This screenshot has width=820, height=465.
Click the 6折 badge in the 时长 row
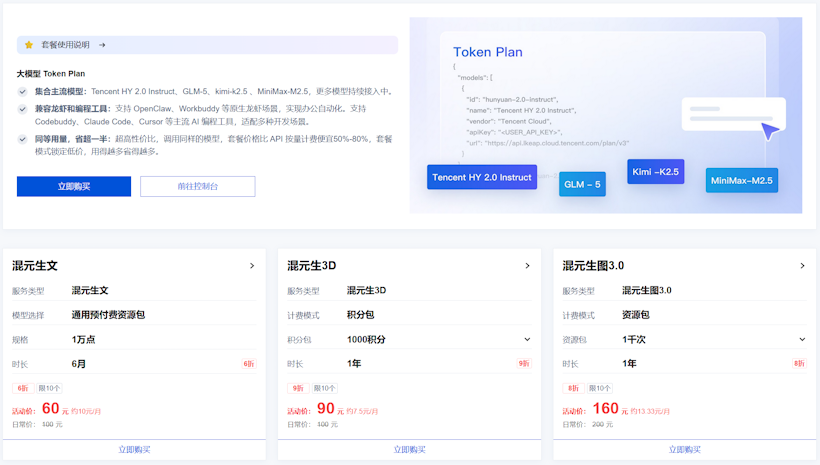coord(249,364)
